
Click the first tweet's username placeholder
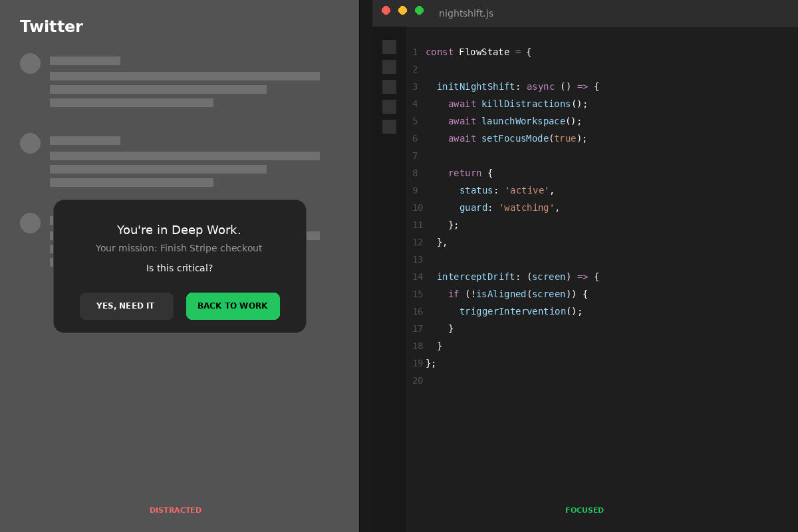tap(85, 61)
